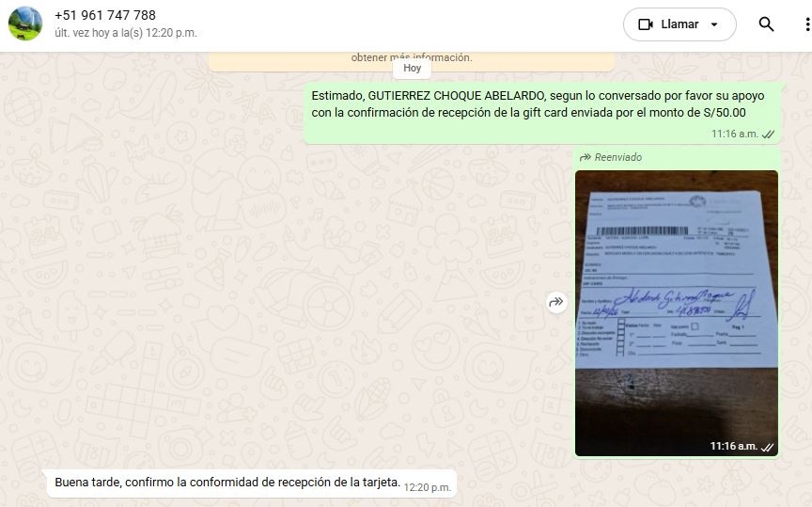Click the Reenviado arrow icon above the photo
The width and height of the screenshot is (812, 507).
click(586, 157)
